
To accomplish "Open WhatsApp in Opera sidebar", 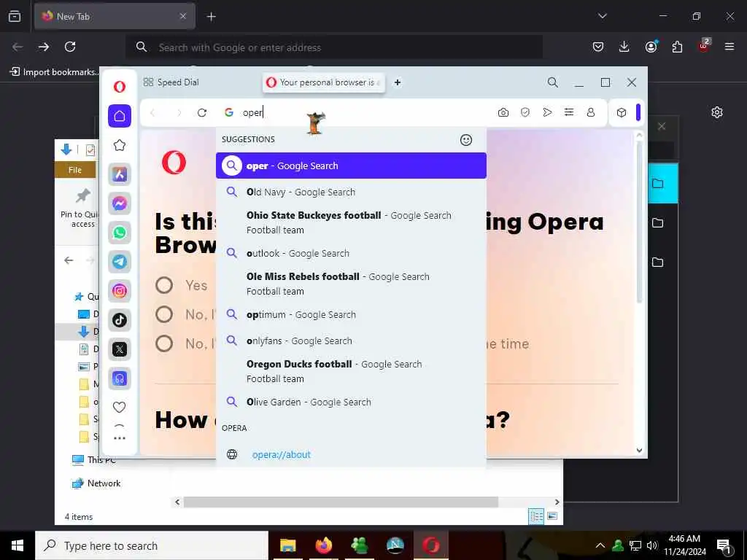I will 120,233.
